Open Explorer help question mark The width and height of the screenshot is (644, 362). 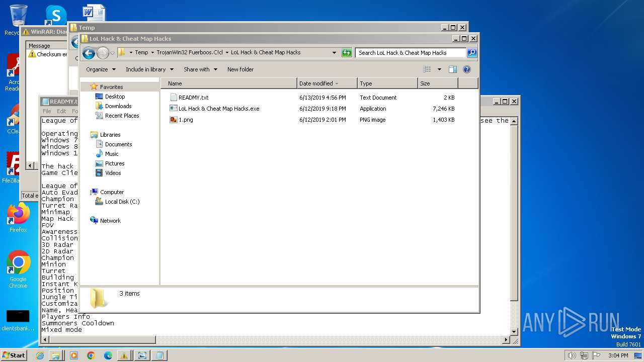(466, 69)
